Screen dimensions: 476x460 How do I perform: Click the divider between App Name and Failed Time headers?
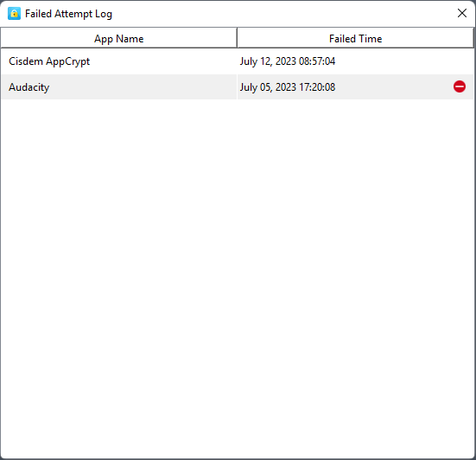pos(237,38)
